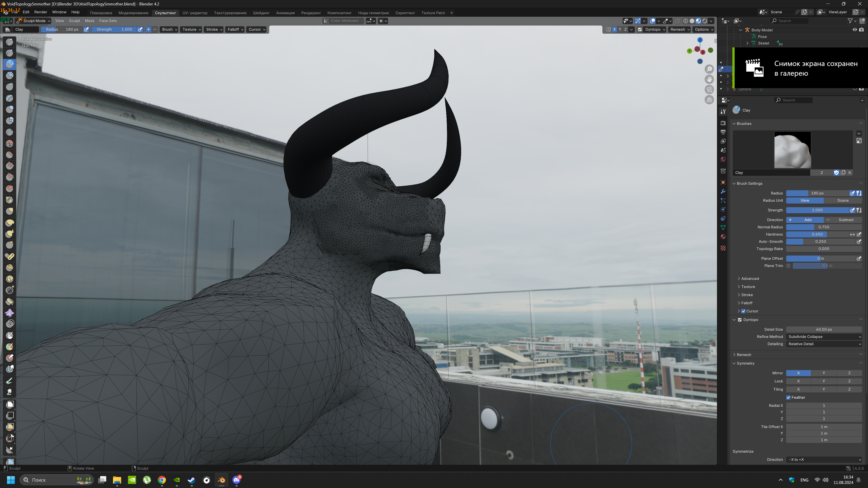Open the Modifiers wrench properties tab
Screen dimensions: 868x488
click(723, 191)
